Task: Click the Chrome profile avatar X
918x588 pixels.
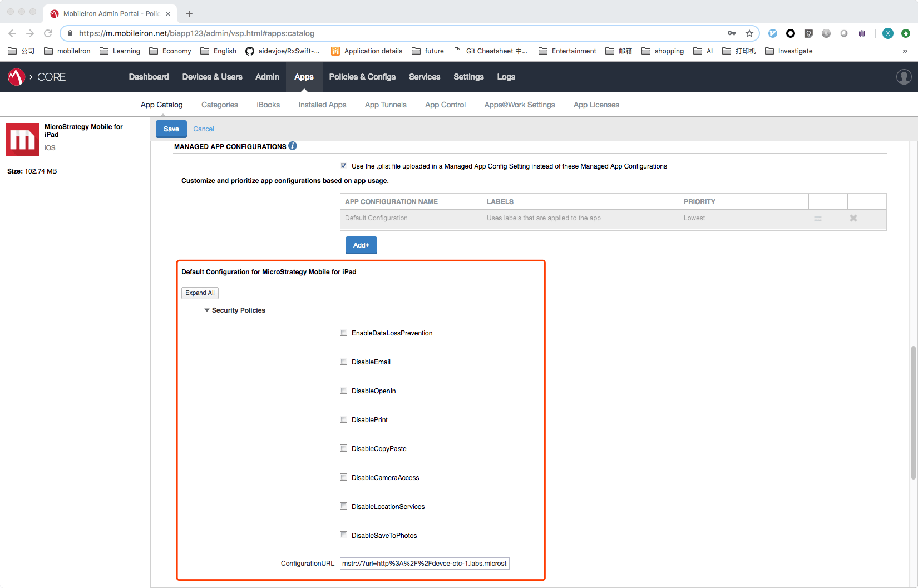Action: [x=888, y=33]
